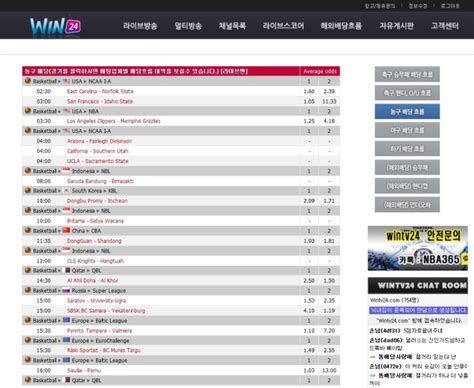Open the 채널목록 menu
Screen dimensions: 474x388
click(232, 26)
